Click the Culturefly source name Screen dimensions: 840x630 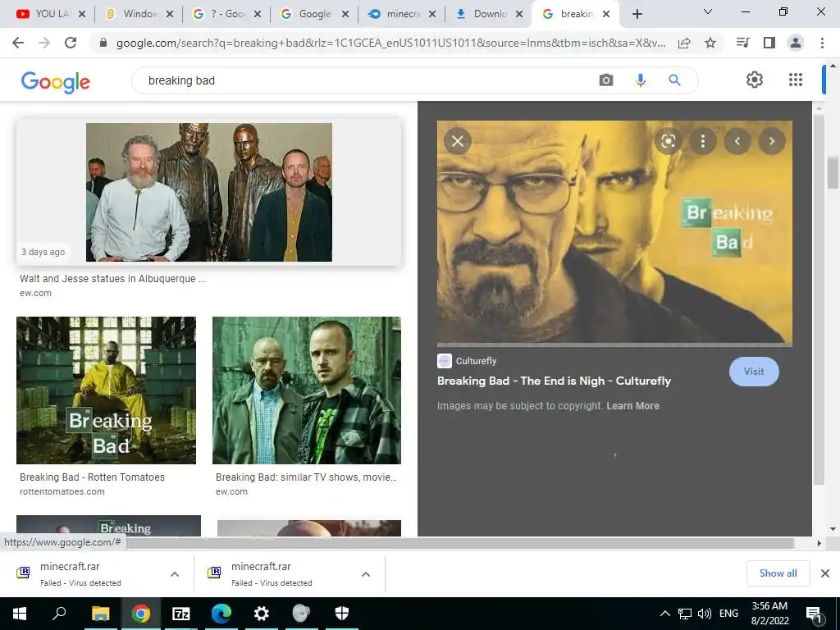(x=476, y=361)
